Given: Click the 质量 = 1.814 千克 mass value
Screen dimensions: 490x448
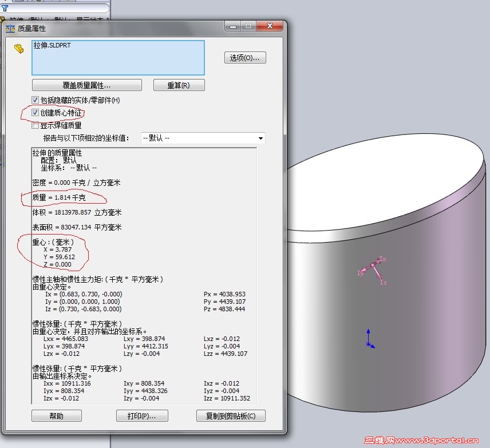Looking at the screenshot, I should (x=59, y=197).
